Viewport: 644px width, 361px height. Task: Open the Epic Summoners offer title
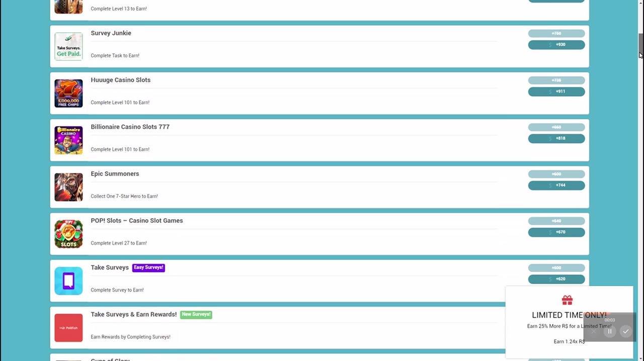115,174
